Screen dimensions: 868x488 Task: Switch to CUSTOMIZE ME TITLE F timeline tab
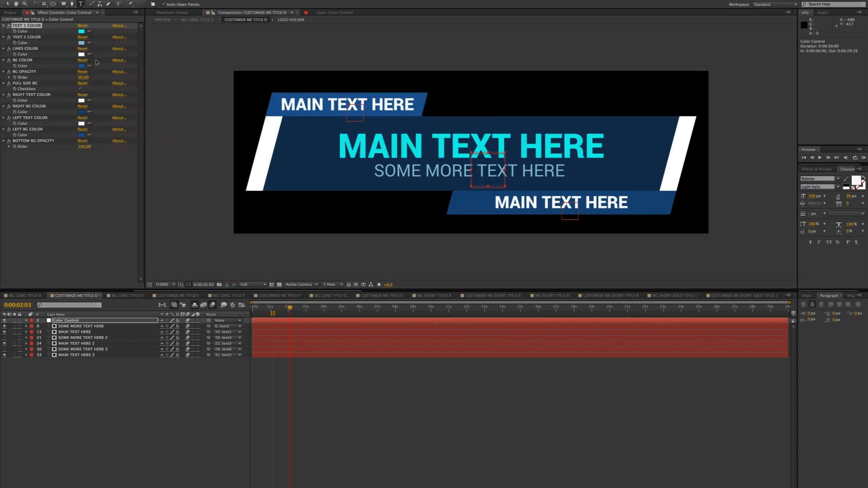coord(279,296)
